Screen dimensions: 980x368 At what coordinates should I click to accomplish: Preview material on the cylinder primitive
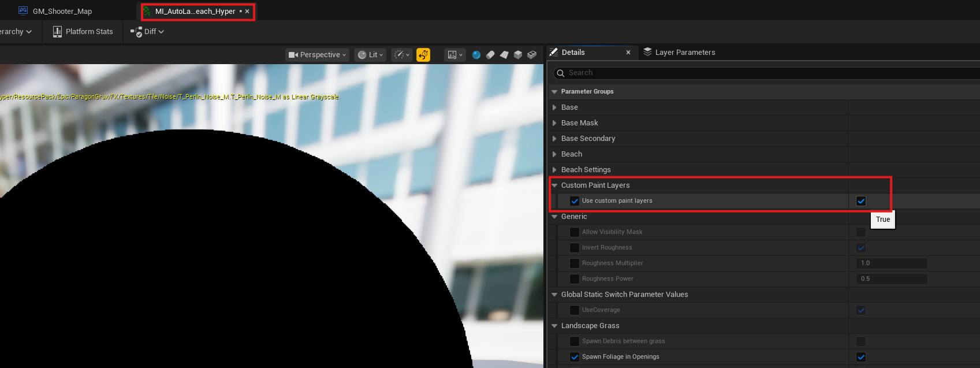[x=490, y=55]
